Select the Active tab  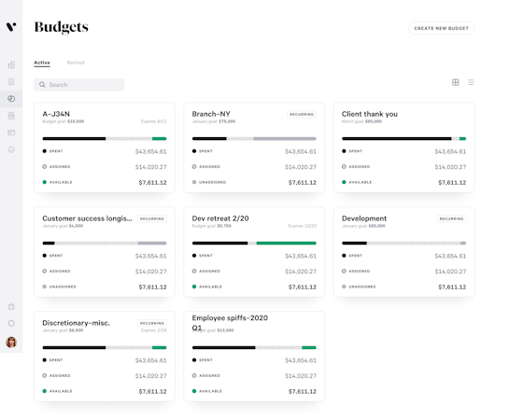(42, 63)
